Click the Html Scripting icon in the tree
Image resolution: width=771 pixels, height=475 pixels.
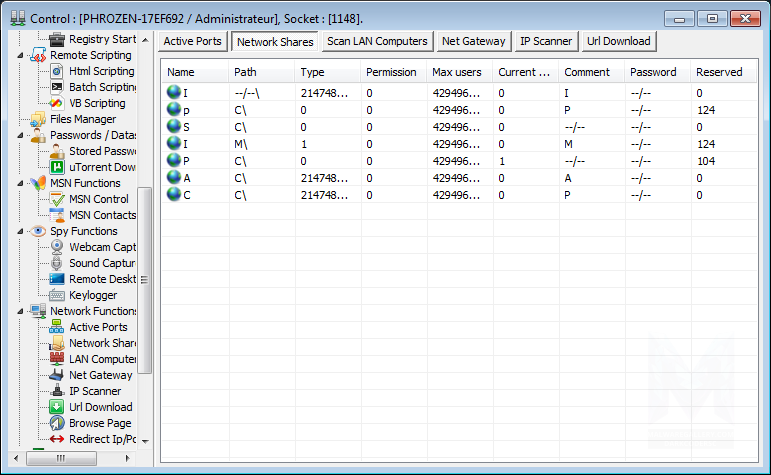click(x=57, y=71)
